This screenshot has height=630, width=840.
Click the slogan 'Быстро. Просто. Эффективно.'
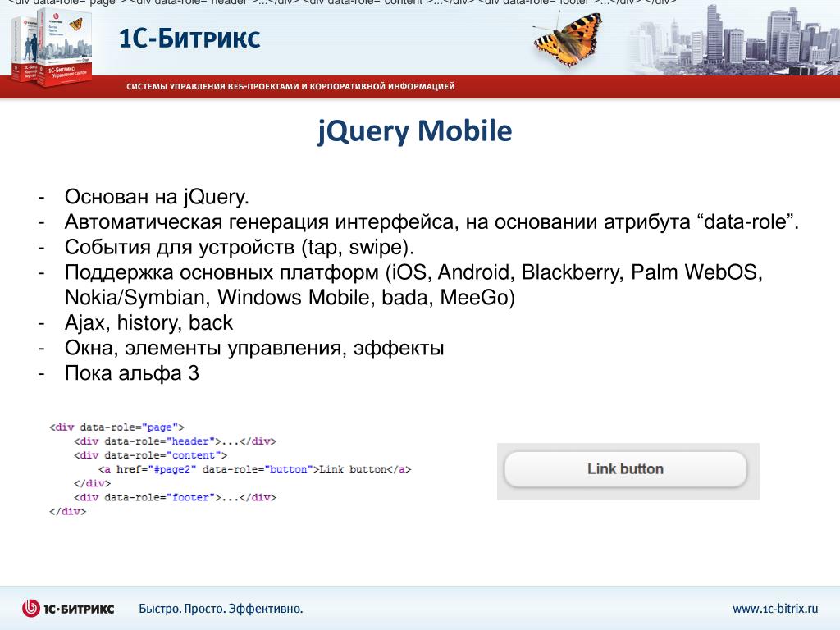coord(221,609)
